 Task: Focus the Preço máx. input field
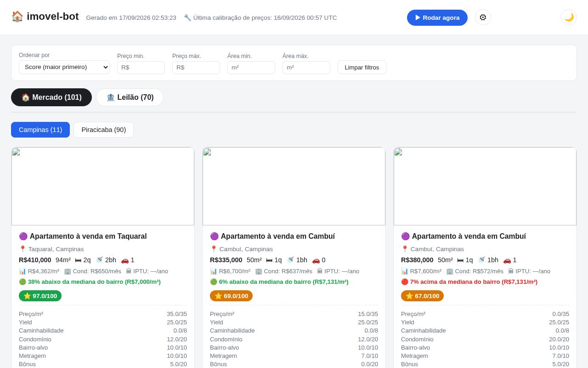[196, 68]
